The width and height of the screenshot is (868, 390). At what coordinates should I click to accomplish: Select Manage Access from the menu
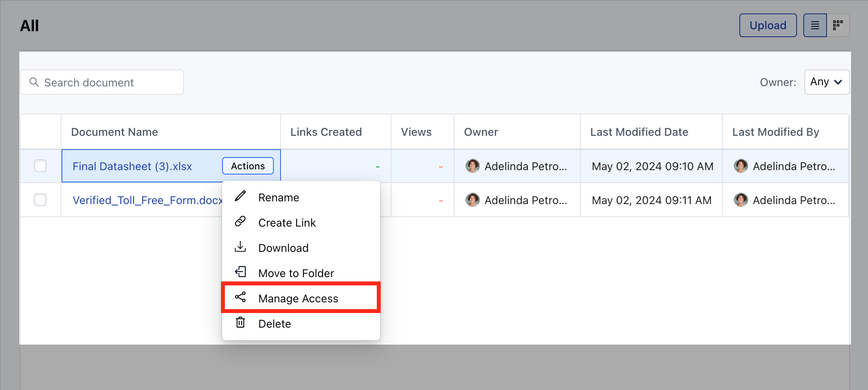click(298, 298)
